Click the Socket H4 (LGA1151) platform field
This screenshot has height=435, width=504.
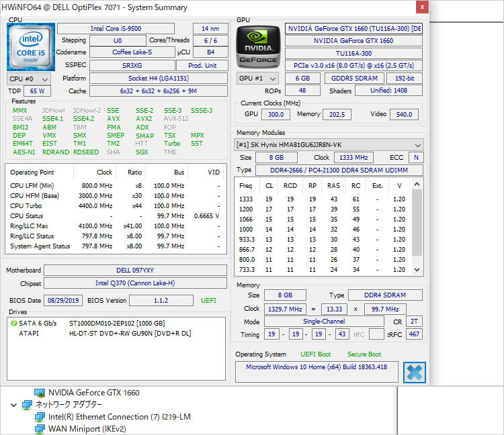click(159, 79)
